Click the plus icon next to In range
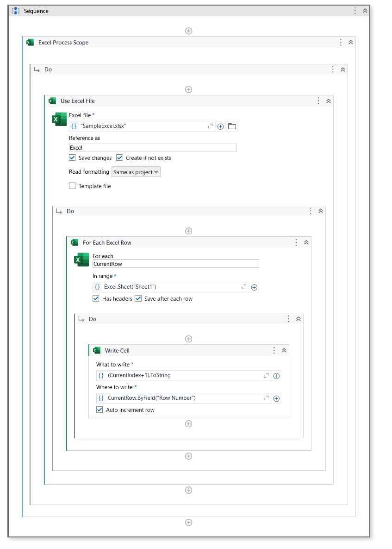This screenshot has width=392, height=549. coord(254,287)
